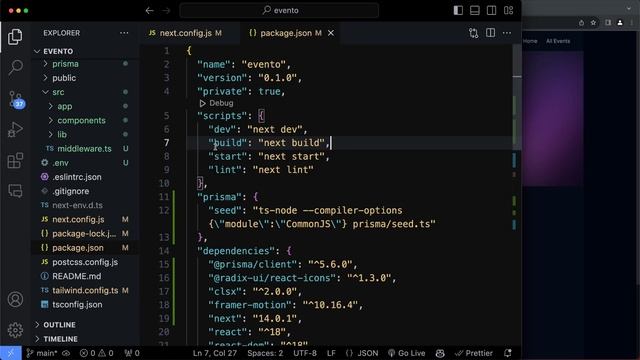Image resolution: width=640 pixels, height=360 pixels.
Task: Change end of line sequence LF
Action: click(x=331, y=353)
